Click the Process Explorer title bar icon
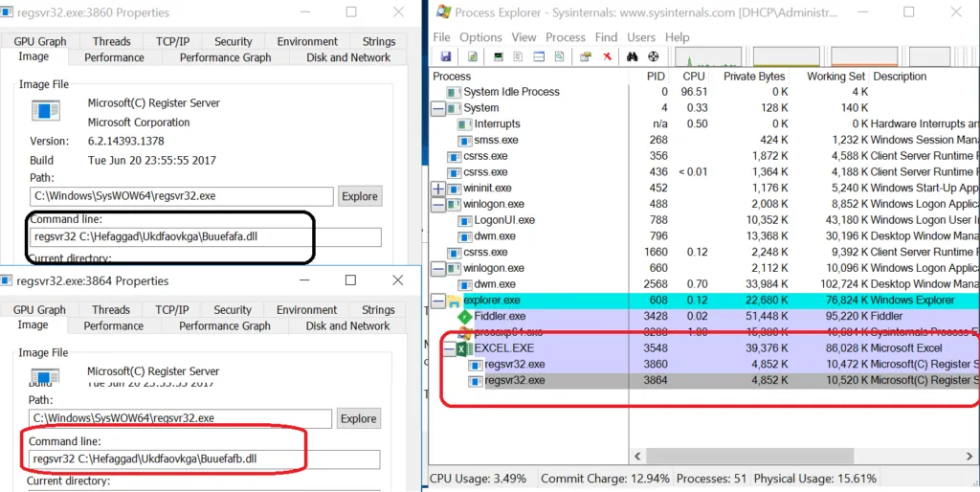980x492 pixels. pos(442,11)
